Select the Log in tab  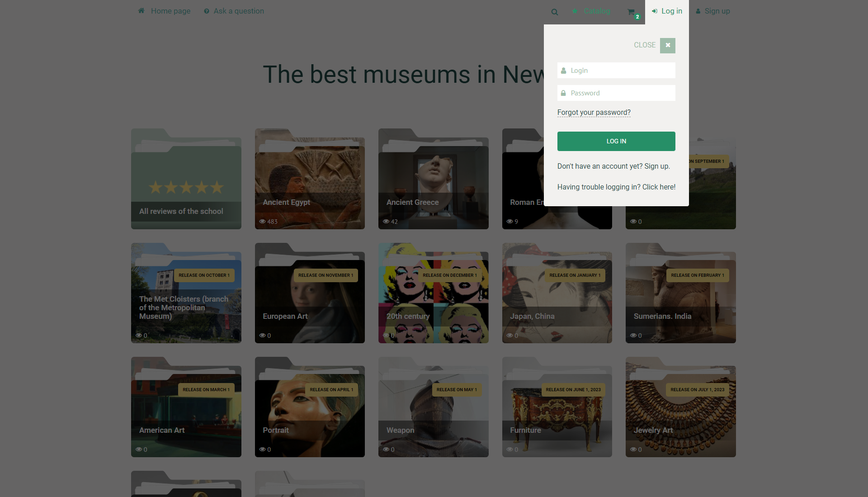pyautogui.click(x=667, y=12)
